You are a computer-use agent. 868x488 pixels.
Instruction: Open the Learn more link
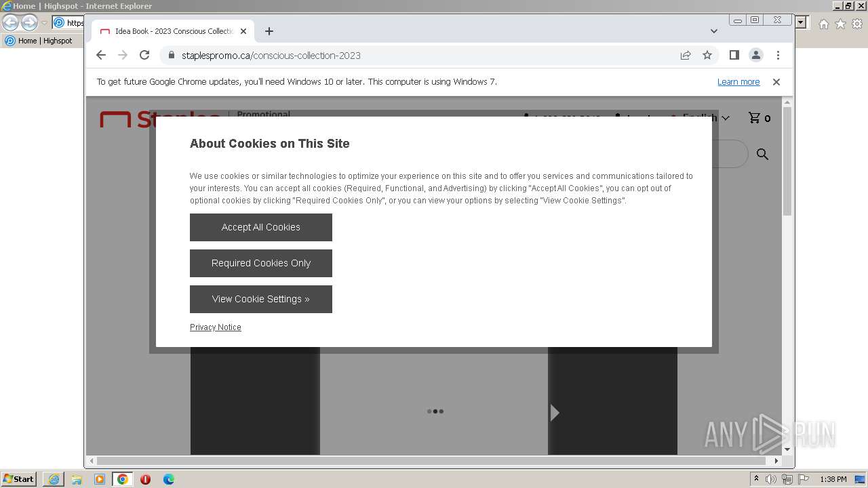[x=738, y=82]
